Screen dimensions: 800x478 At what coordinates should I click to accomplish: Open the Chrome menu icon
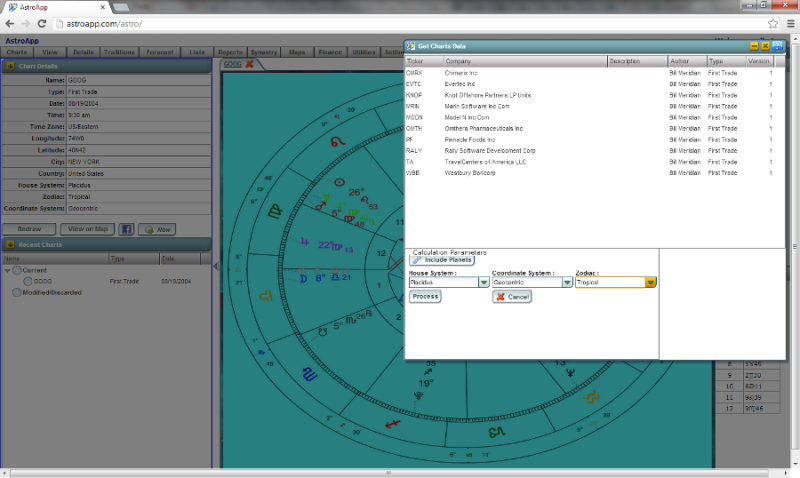[789, 22]
